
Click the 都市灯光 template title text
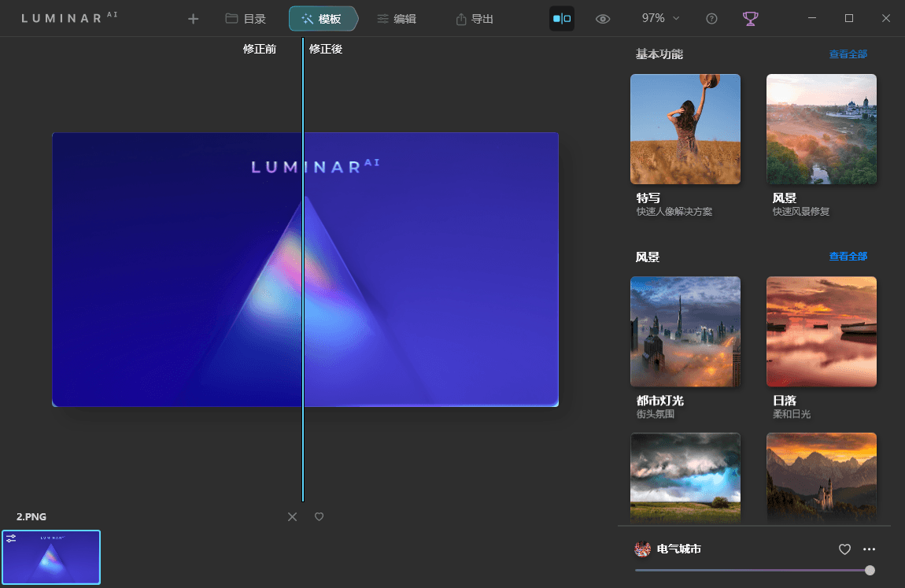pos(659,401)
